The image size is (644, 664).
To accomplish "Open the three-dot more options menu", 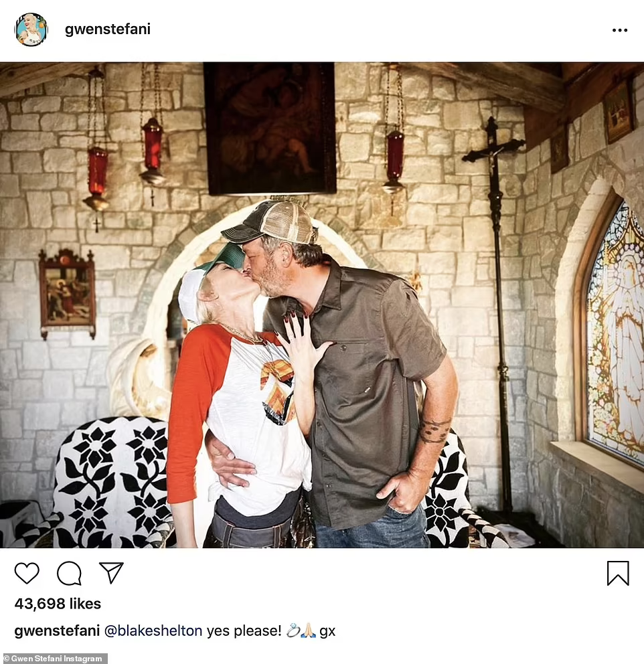I will pos(619,30).
